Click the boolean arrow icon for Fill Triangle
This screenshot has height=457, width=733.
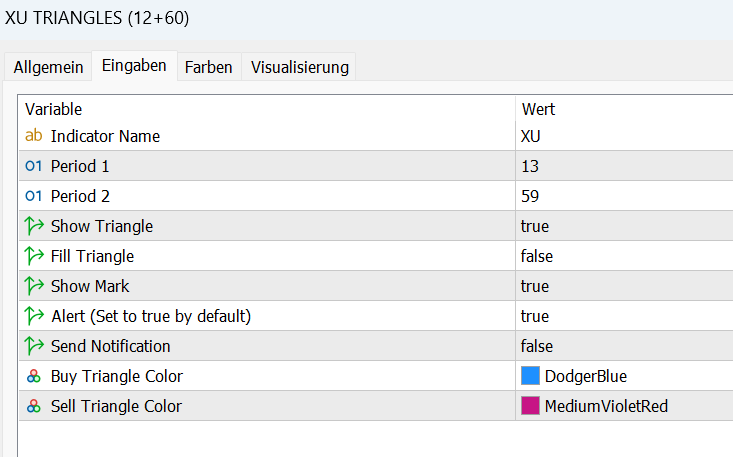click(x=33, y=256)
